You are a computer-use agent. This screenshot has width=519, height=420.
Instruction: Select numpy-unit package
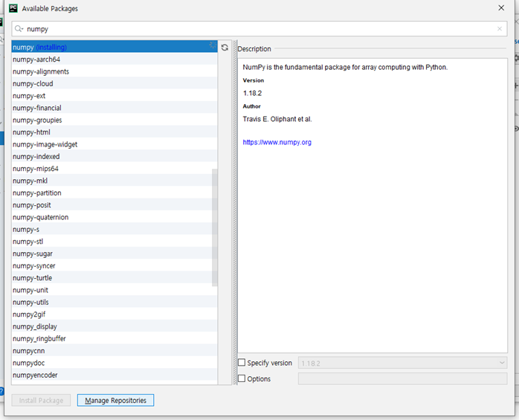pyautogui.click(x=115, y=290)
